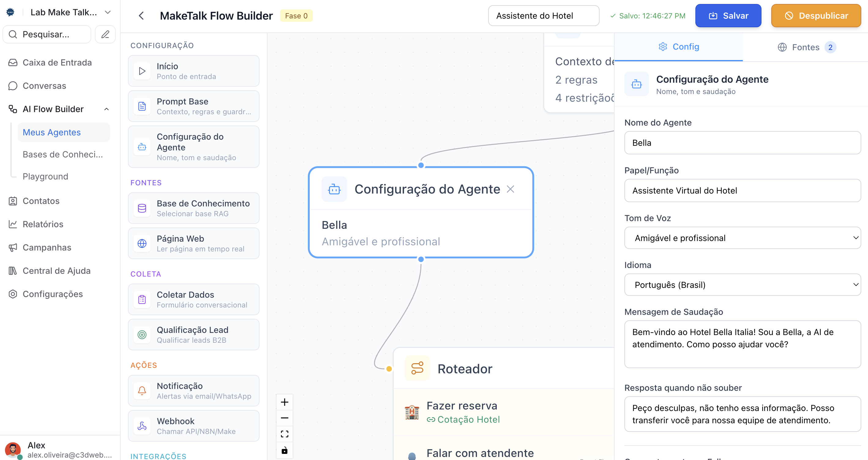Click the Campanhas megaphone icon
The width and height of the screenshot is (868, 460).
[13, 247]
